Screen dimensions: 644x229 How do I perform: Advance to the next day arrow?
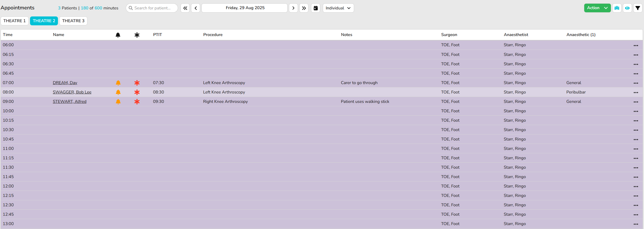293,8
